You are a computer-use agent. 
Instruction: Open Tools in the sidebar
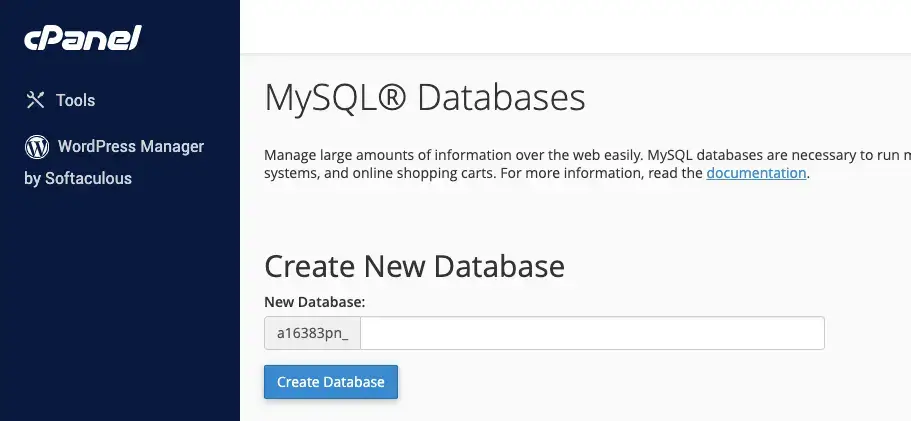pyautogui.click(x=60, y=100)
